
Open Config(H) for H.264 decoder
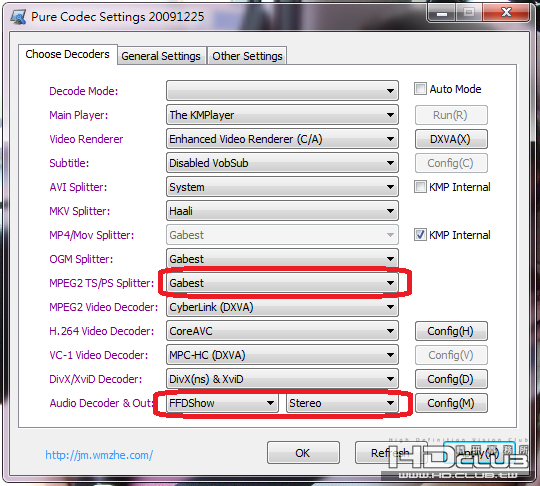451,331
